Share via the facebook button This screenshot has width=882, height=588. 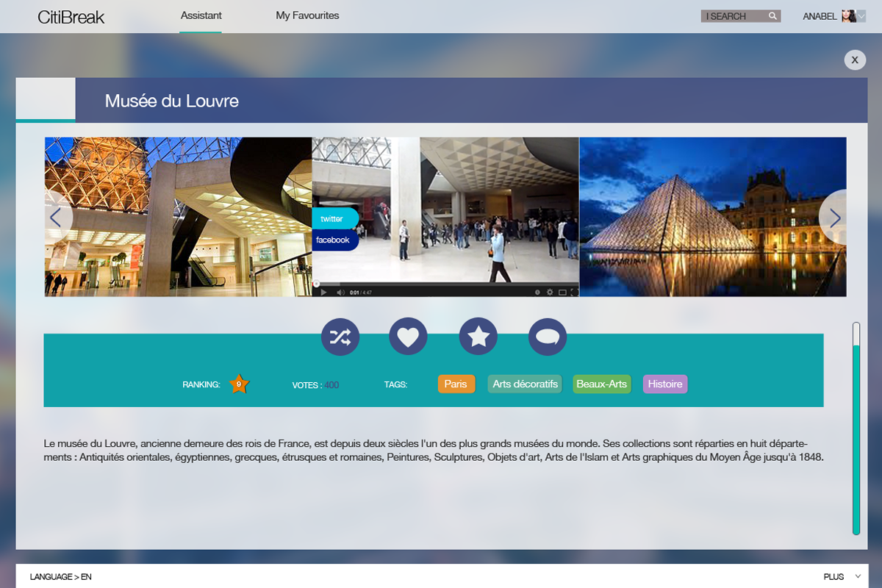pyautogui.click(x=335, y=240)
